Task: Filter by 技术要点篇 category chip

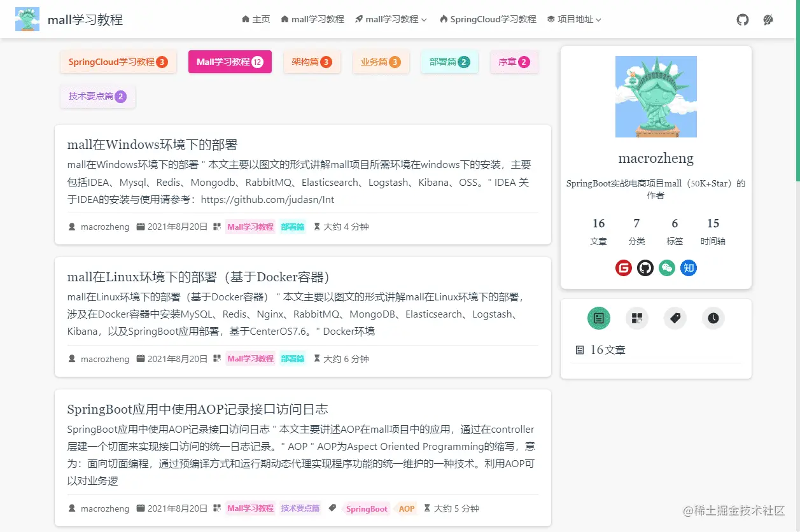Action: pos(97,97)
